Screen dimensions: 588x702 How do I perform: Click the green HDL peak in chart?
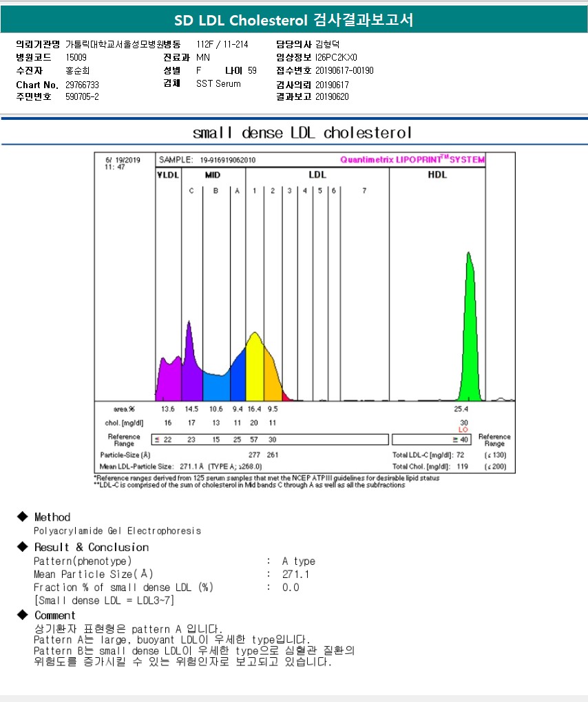tap(470, 340)
